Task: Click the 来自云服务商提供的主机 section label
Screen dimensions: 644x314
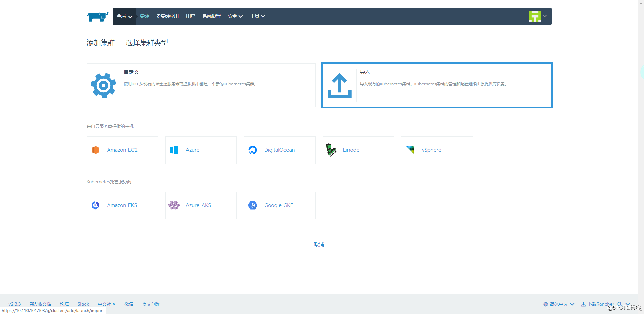Action: (110, 126)
